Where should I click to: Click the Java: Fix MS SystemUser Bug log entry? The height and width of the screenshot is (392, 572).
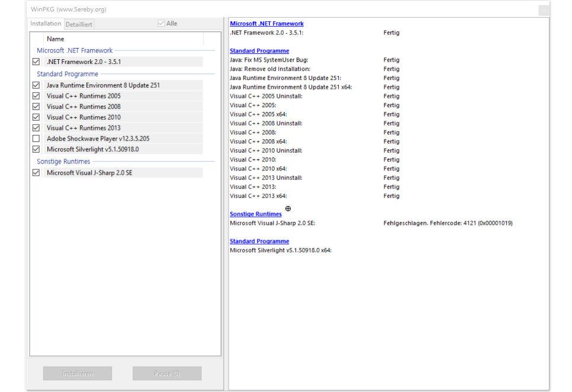tap(269, 60)
